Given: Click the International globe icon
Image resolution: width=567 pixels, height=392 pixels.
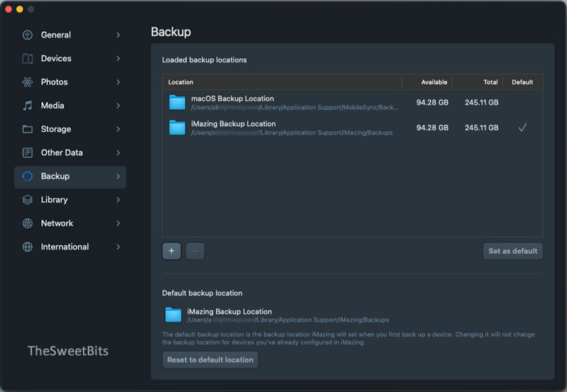Looking at the screenshot, I should point(28,247).
